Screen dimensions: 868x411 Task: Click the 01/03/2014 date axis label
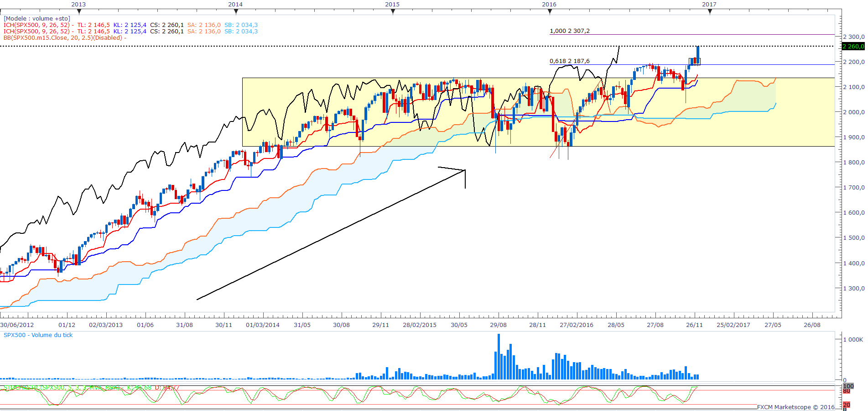click(x=263, y=325)
